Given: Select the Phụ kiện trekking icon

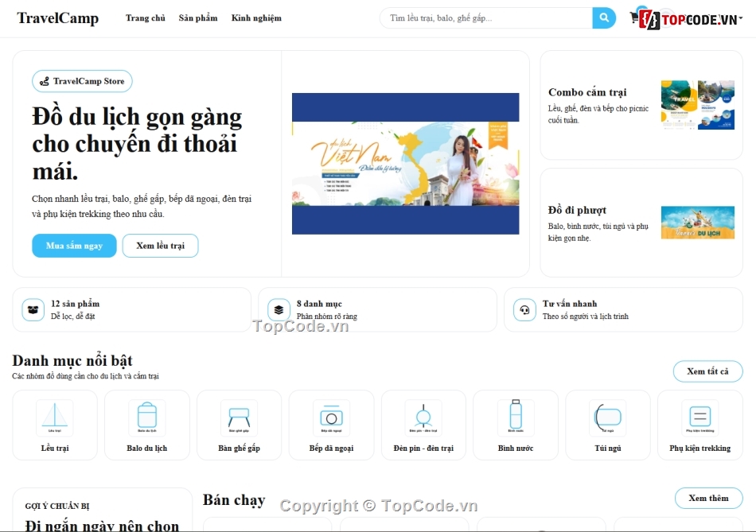Looking at the screenshot, I should point(700,417).
